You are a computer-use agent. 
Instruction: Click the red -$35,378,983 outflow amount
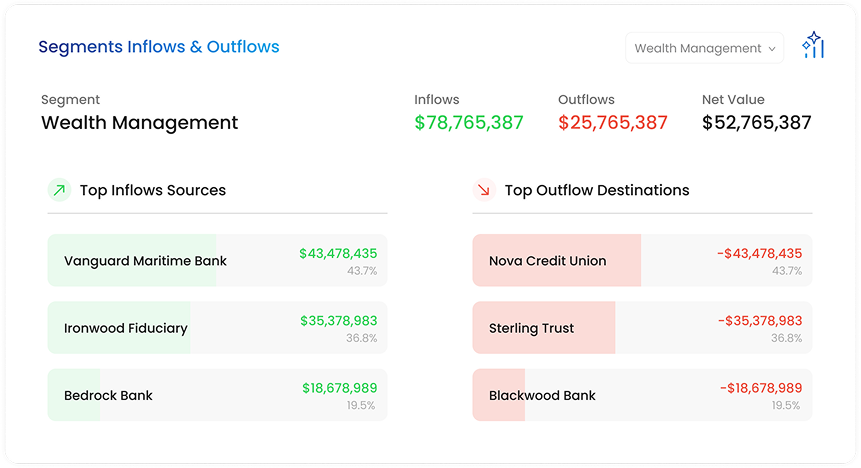pyautogui.click(x=760, y=321)
